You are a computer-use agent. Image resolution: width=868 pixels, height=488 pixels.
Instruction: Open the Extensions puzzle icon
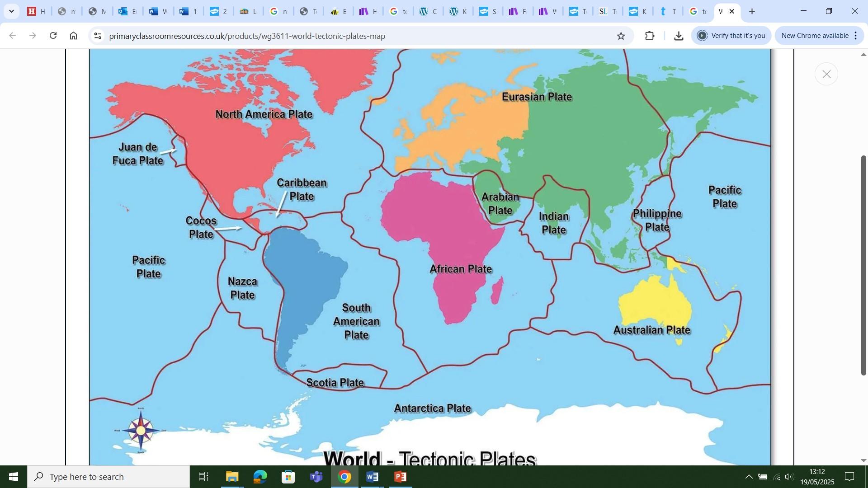pos(650,36)
